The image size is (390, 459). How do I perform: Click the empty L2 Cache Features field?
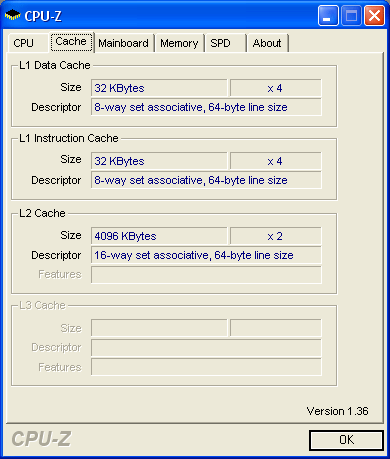(x=206, y=275)
